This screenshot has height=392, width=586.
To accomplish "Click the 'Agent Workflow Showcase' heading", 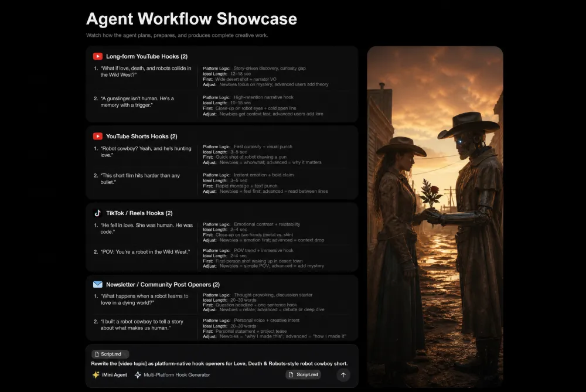I will pyautogui.click(x=192, y=19).
